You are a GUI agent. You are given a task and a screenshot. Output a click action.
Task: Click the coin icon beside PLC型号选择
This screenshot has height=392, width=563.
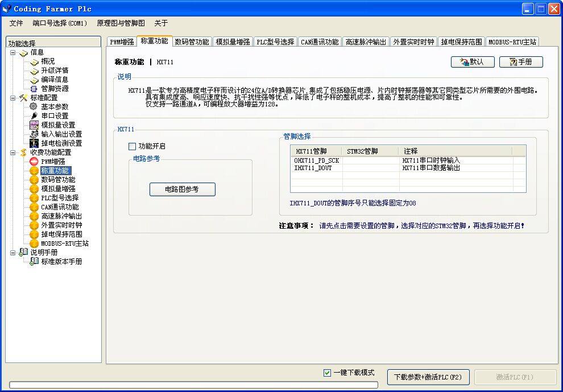(34, 198)
